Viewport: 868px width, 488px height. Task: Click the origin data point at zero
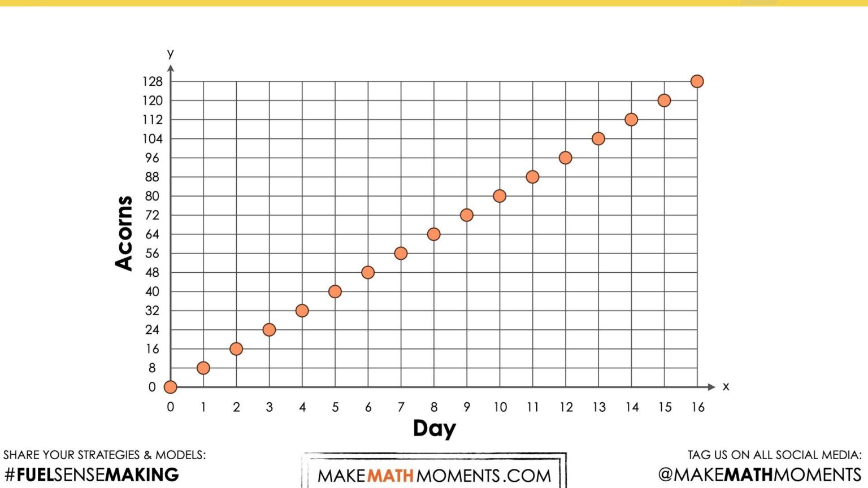click(170, 387)
